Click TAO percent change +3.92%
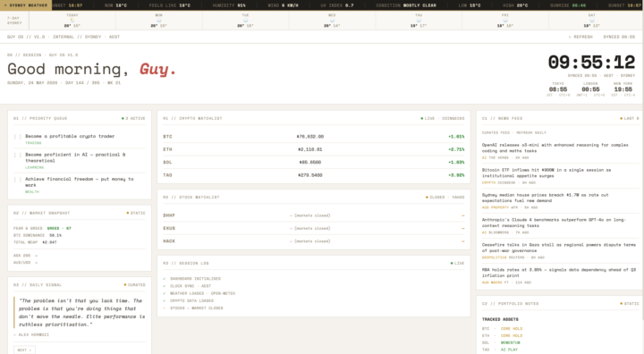The image size is (644, 354). [456, 175]
